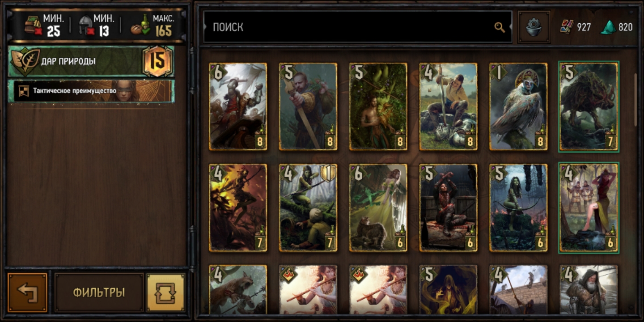644x322 pixels.
Task: Open the Фильтры filters button
Action: point(99,292)
